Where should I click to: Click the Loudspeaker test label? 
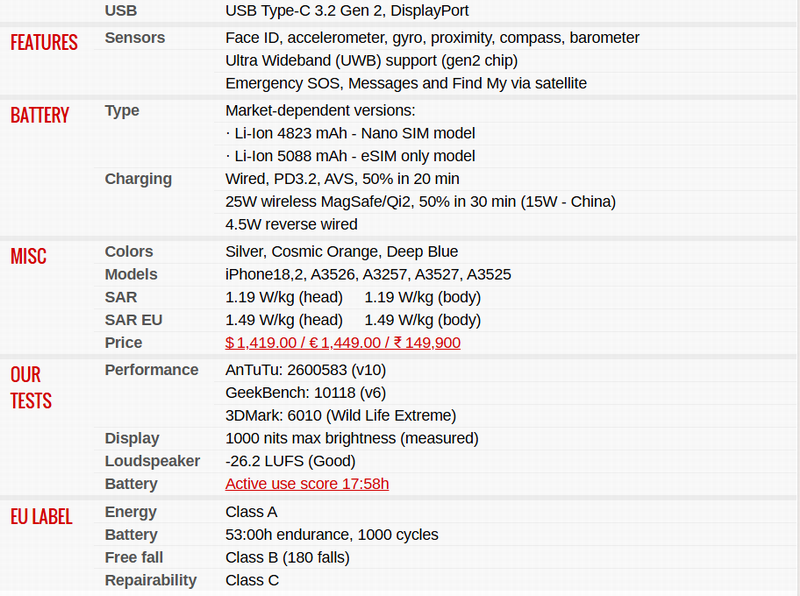[x=152, y=461]
